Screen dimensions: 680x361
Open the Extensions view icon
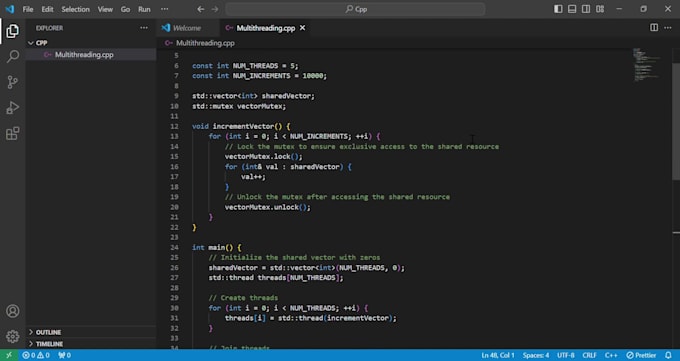pyautogui.click(x=13, y=133)
